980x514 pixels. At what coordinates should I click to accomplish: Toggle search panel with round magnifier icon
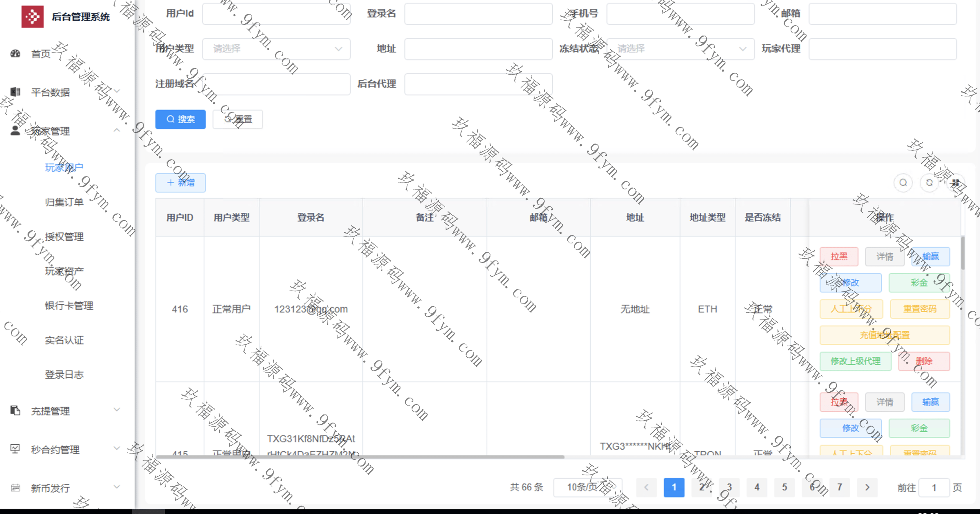(903, 183)
